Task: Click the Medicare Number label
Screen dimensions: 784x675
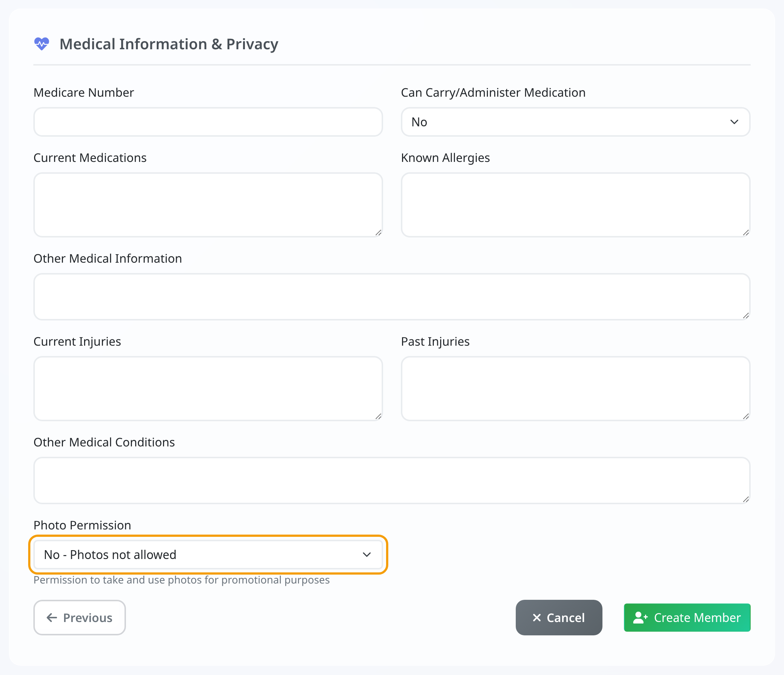Action: (84, 93)
